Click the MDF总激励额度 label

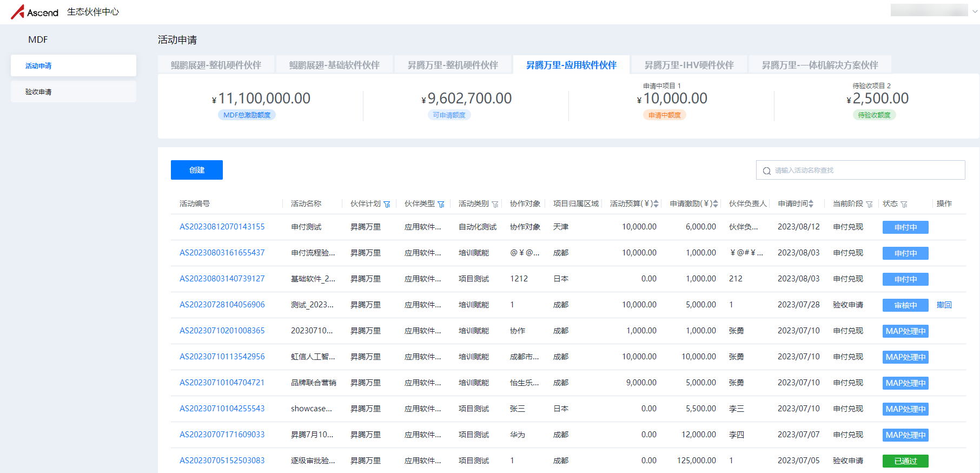pos(247,115)
